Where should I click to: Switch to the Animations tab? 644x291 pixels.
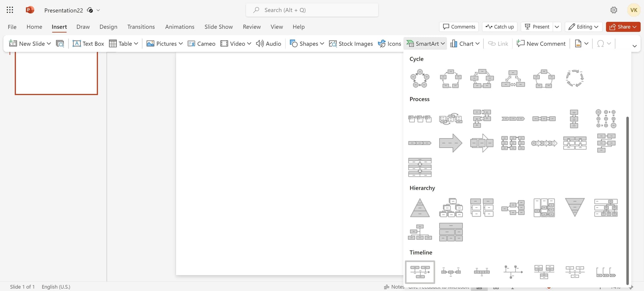click(179, 27)
